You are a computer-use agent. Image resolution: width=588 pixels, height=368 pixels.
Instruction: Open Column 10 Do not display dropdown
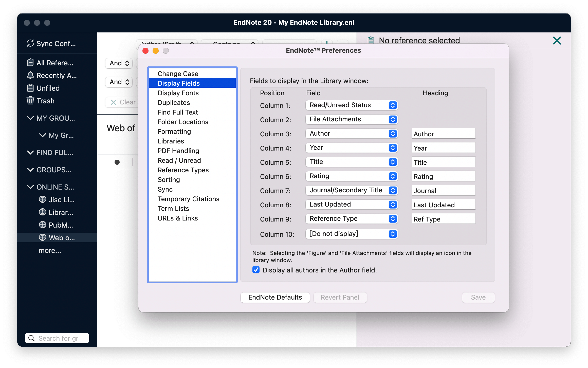(352, 234)
